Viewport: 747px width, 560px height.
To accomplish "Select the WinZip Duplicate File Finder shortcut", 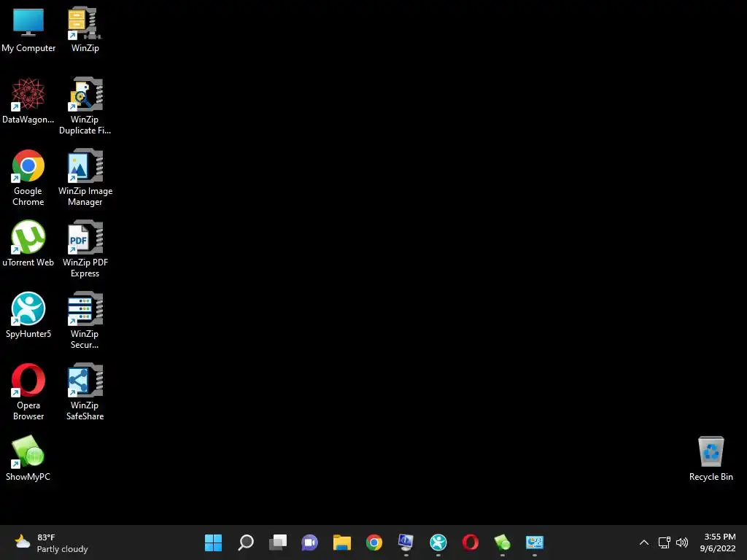I will click(x=85, y=106).
